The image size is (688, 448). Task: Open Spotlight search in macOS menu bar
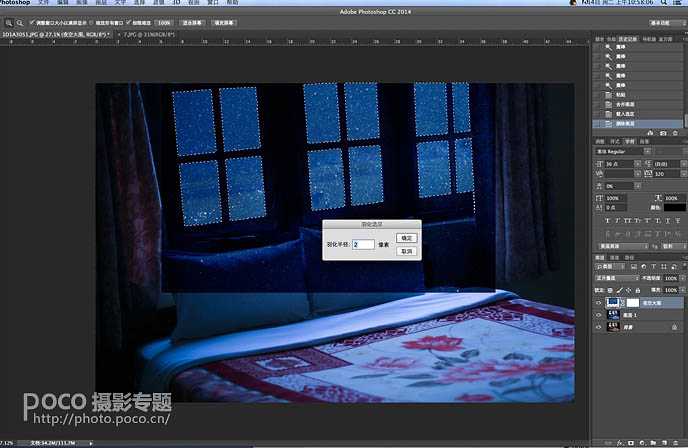point(665,2)
